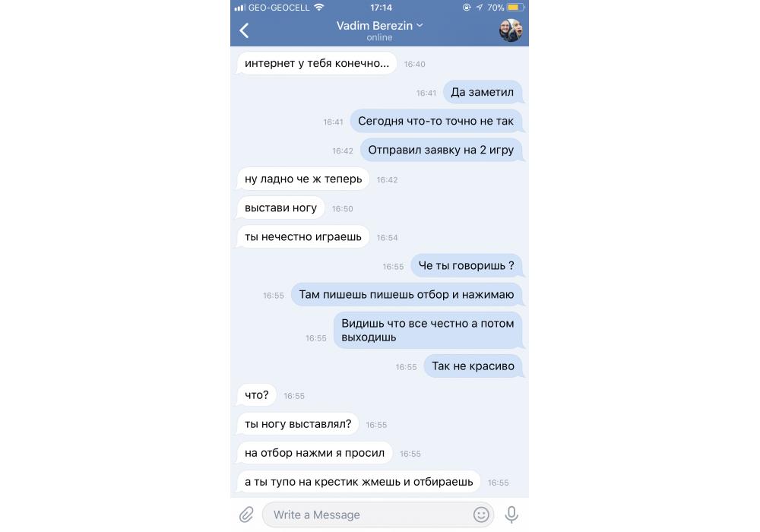This screenshot has height=532, width=760.
Task: Tap the rotation lock status icon
Action: coord(467,8)
